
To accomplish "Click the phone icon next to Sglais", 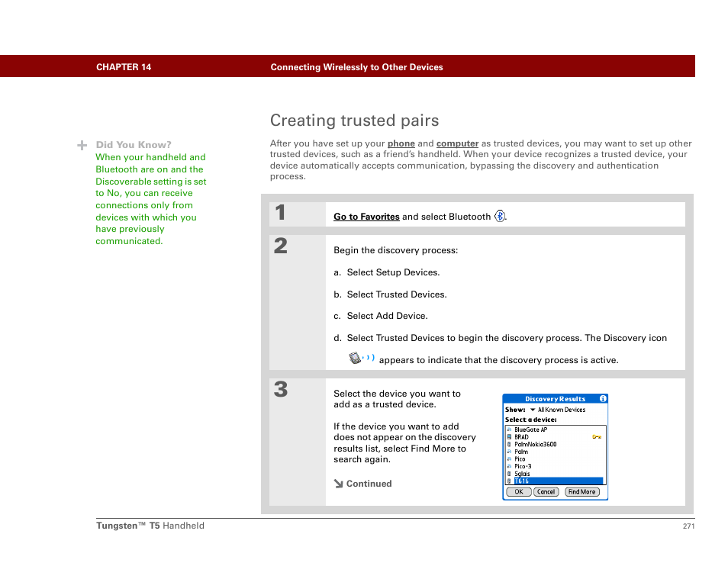I will (509, 474).
